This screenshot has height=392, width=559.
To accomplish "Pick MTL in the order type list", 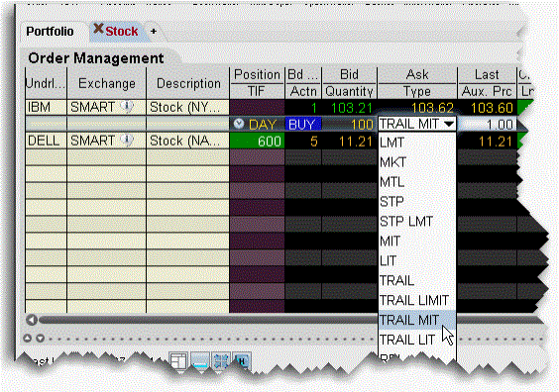I will pos(416,182).
